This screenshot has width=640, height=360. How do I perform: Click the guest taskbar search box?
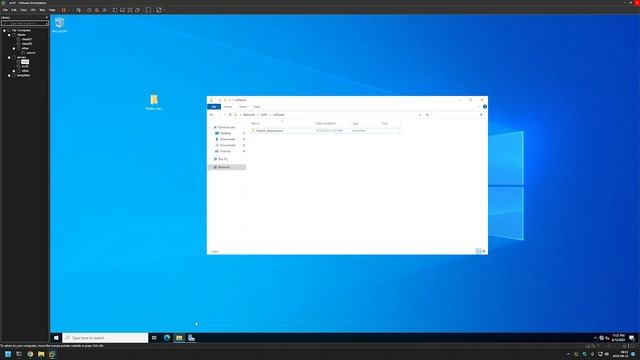[x=105, y=338]
